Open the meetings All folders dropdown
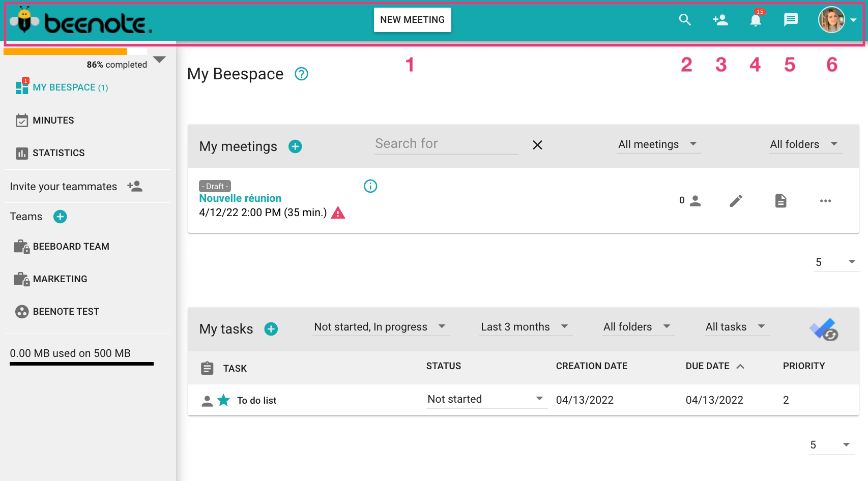The image size is (868, 481). tap(805, 144)
